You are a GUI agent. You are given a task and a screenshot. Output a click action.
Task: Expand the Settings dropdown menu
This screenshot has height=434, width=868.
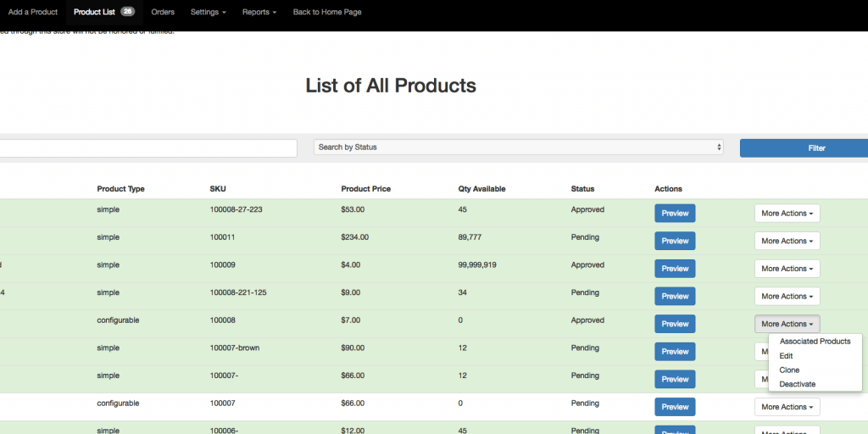[208, 12]
